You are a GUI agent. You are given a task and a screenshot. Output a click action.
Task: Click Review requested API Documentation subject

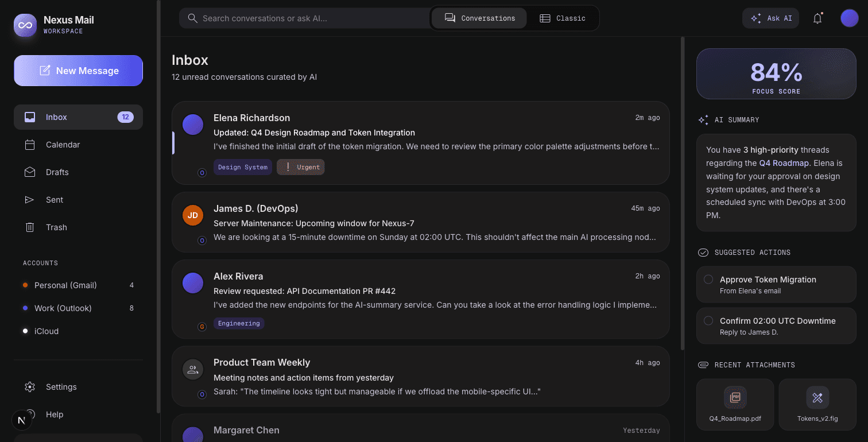(305, 291)
